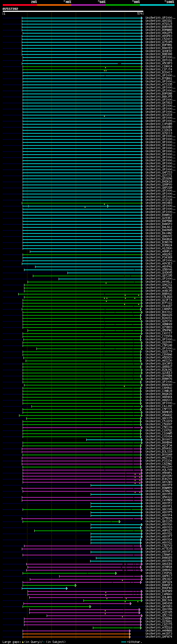177x644 pixels.
Task: Click hit label UniRef100_B9PGN8
Action: tap(159, 93)
